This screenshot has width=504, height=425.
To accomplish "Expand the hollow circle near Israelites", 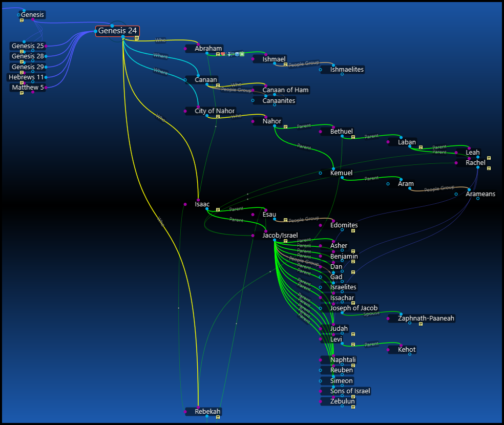I will point(320,287).
